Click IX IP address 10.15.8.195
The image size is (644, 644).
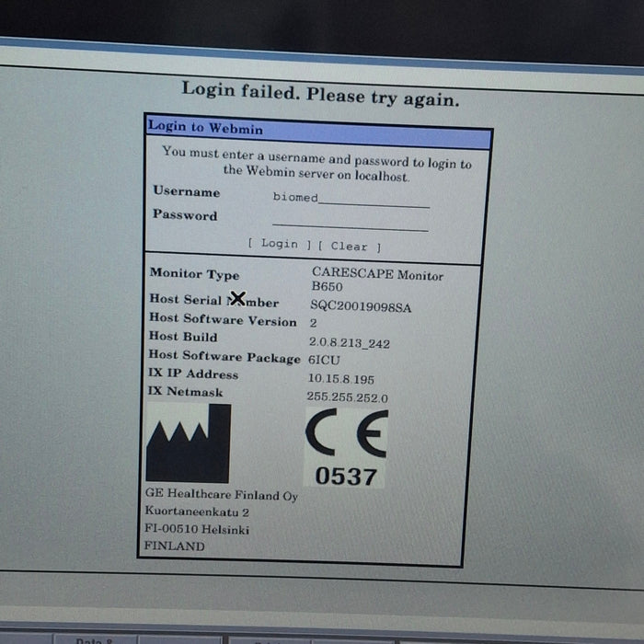341,378
